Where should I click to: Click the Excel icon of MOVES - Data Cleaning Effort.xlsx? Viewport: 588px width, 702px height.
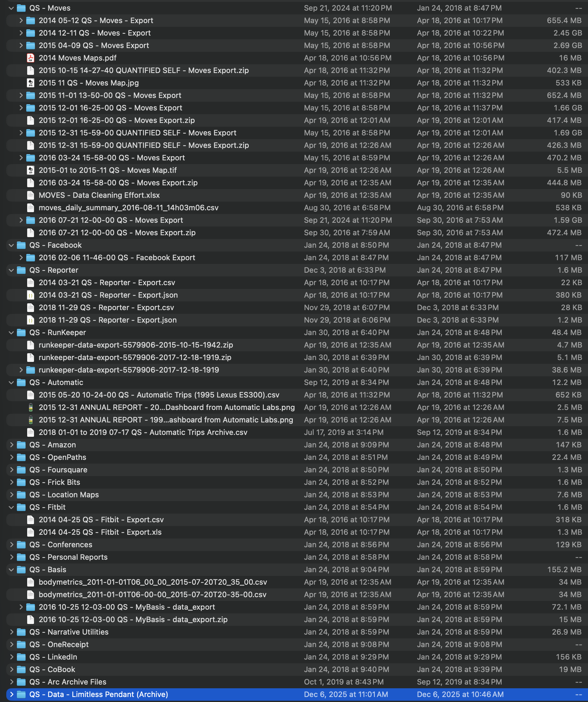pyautogui.click(x=31, y=195)
